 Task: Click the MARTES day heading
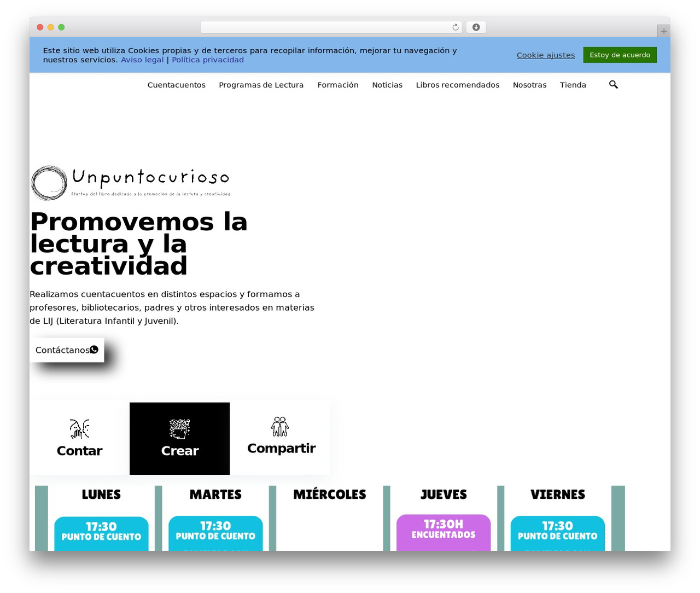215,495
